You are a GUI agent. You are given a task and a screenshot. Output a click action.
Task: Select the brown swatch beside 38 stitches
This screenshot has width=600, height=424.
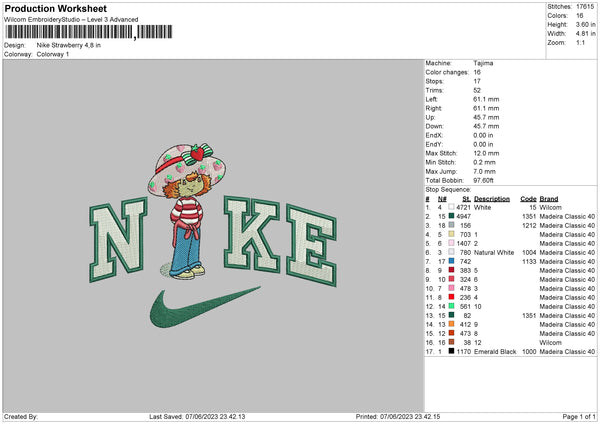pos(452,342)
